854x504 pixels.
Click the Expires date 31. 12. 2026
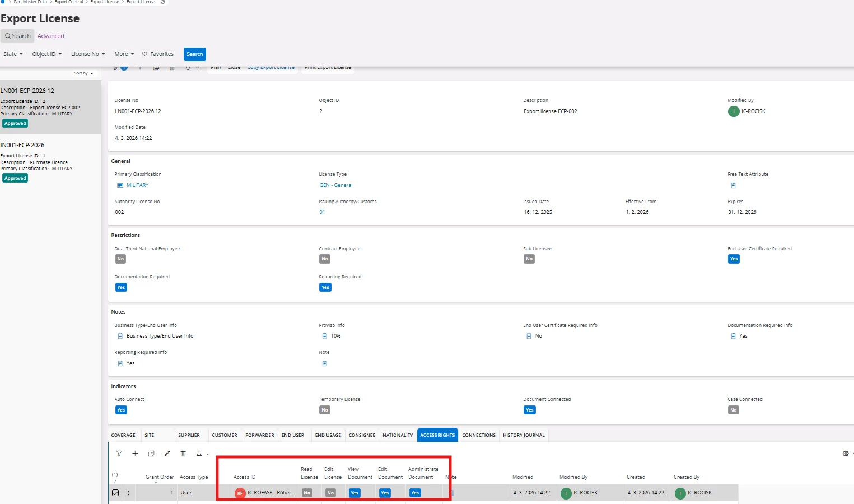point(742,212)
